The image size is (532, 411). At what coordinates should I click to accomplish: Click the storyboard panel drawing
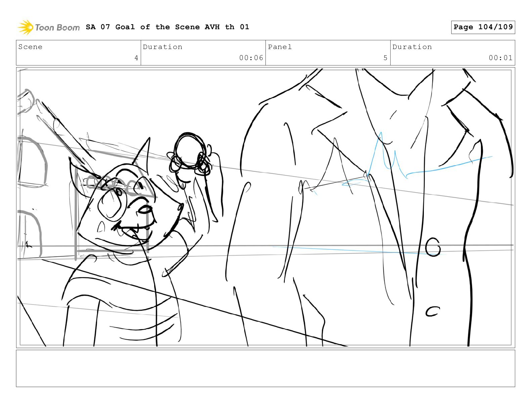pyautogui.click(x=266, y=208)
